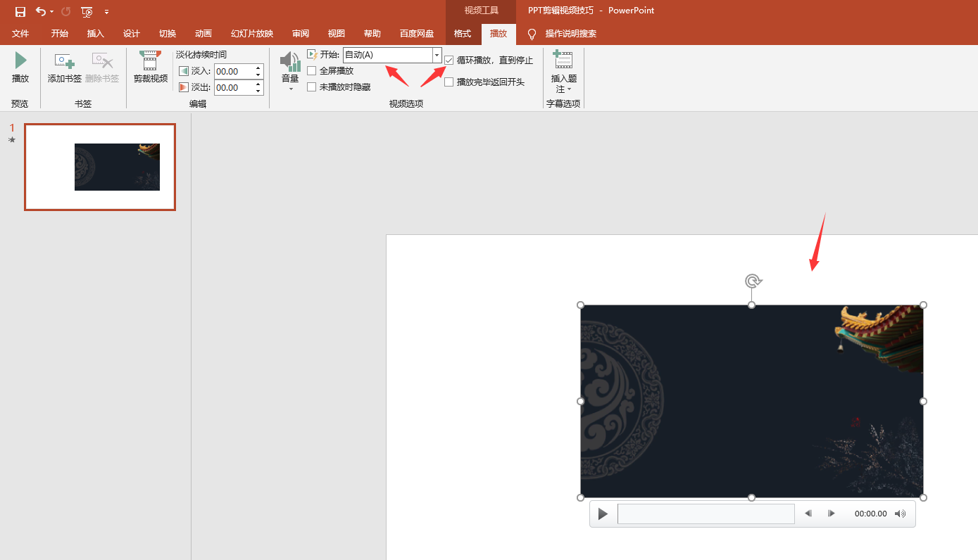Open the 帮助 tab

372,34
